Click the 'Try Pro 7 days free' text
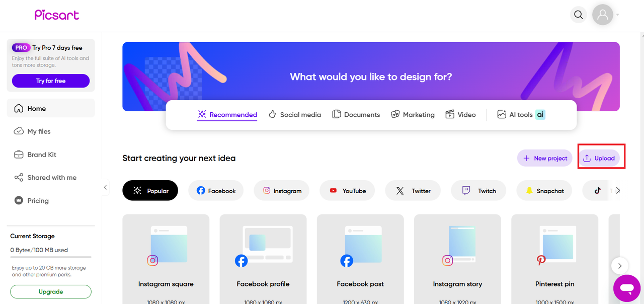The height and width of the screenshot is (304, 644). [57, 48]
